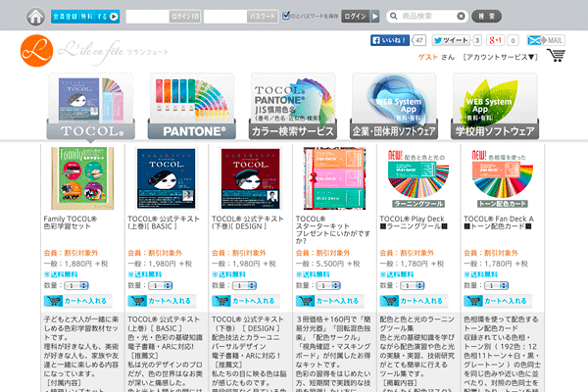This screenshot has width=588, height=392.
Task: Open the shopping cart icon
Action: pos(556,58)
